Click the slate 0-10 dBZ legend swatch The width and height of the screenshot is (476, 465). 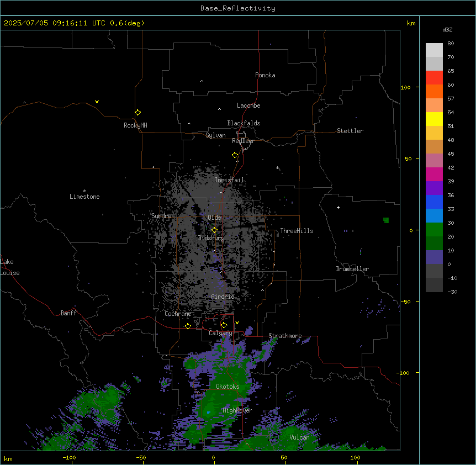[x=434, y=257]
